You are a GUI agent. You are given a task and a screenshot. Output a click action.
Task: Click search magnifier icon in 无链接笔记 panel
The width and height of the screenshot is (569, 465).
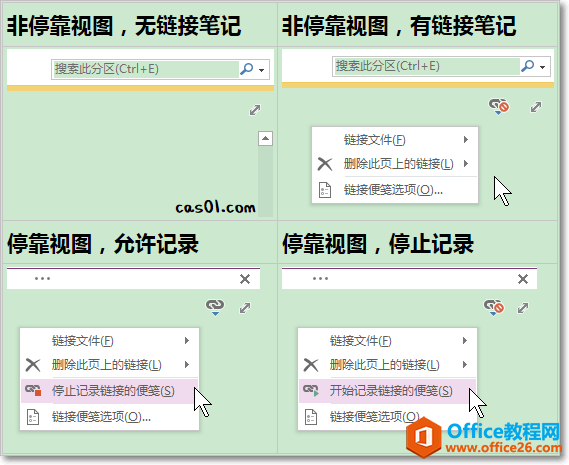pyautogui.click(x=247, y=69)
